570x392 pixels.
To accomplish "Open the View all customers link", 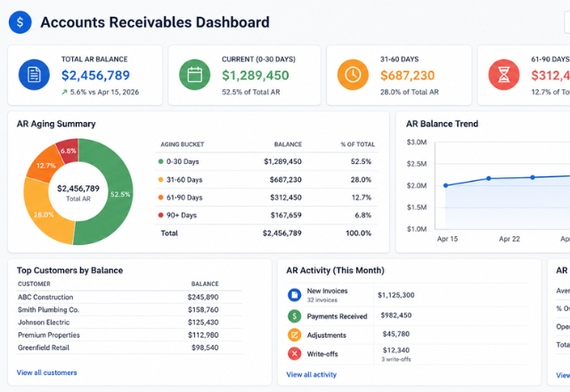I will click(x=47, y=372).
